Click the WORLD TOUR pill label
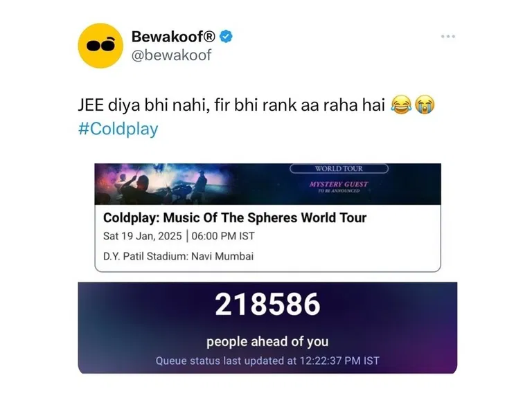The image size is (532, 398). (339, 168)
